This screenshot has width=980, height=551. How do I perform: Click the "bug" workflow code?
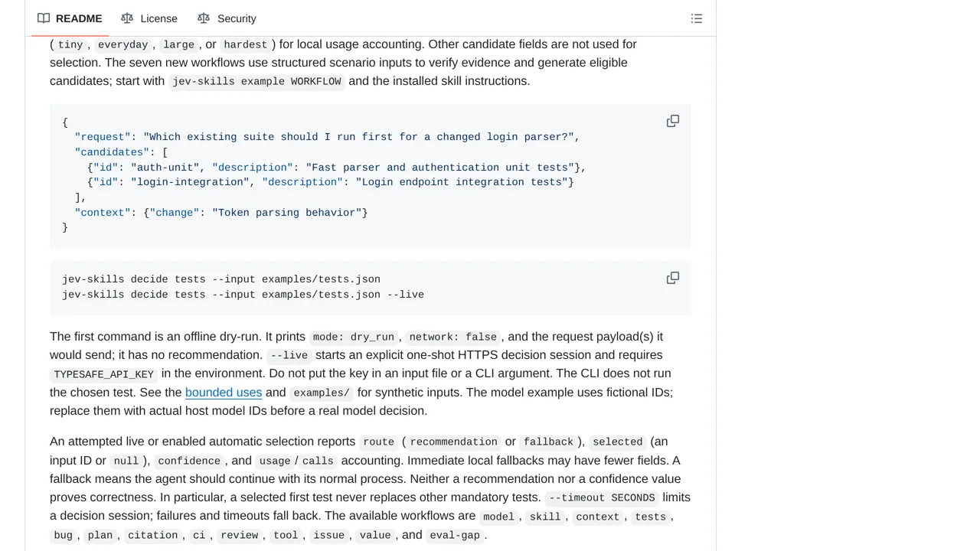pyautogui.click(x=64, y=536)
